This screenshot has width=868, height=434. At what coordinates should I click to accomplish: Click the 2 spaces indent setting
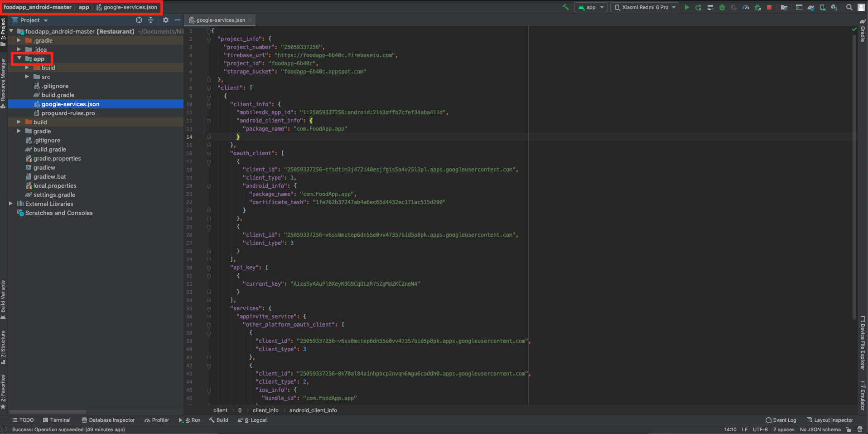click(x=783, y=429)
